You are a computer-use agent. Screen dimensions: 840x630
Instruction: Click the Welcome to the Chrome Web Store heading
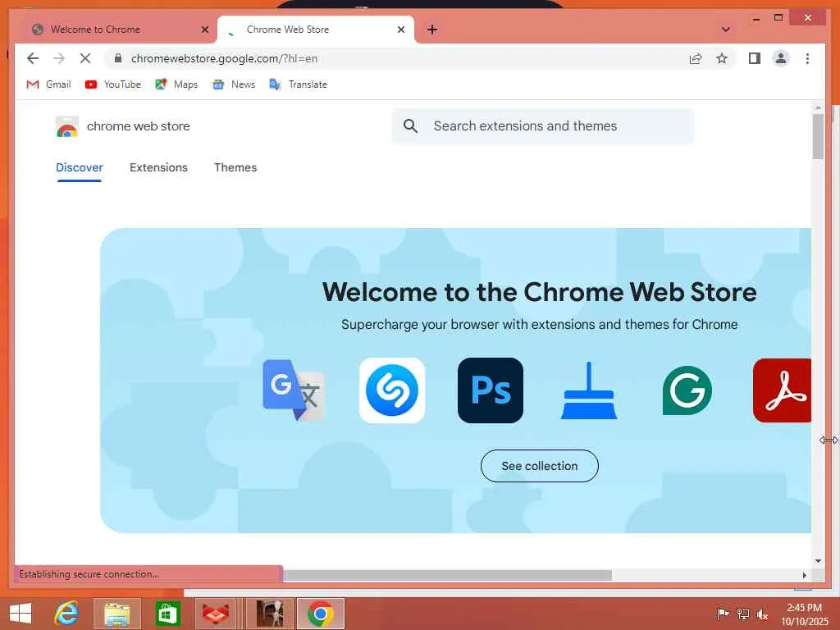click(x=540, y=292)
